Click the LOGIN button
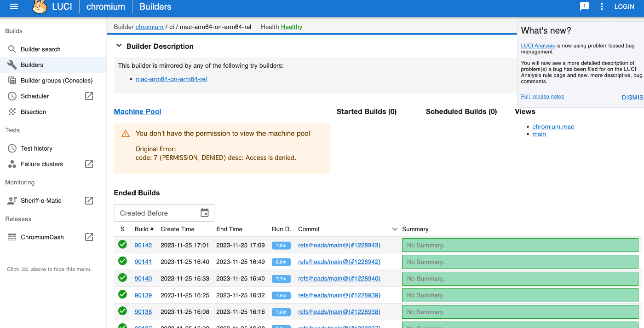644x328 pixels. click(624, 7)
